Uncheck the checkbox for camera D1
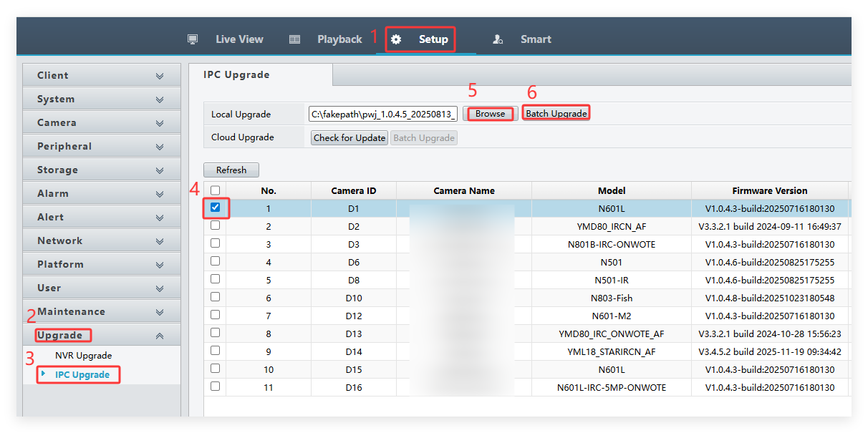This screenshot has height=433, width=868. (x=216, y=208)
